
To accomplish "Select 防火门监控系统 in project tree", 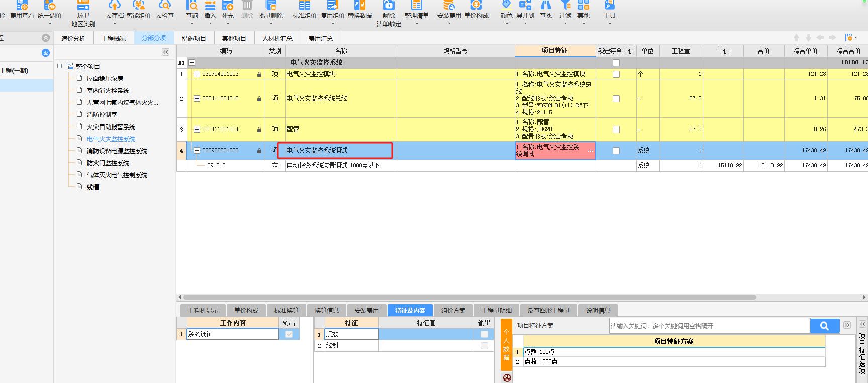I will pos(108,163).
